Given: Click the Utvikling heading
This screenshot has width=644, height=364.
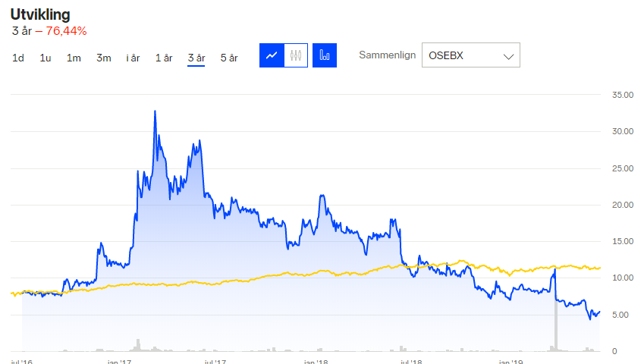Looking at the screenshot, I should (40, 14).
